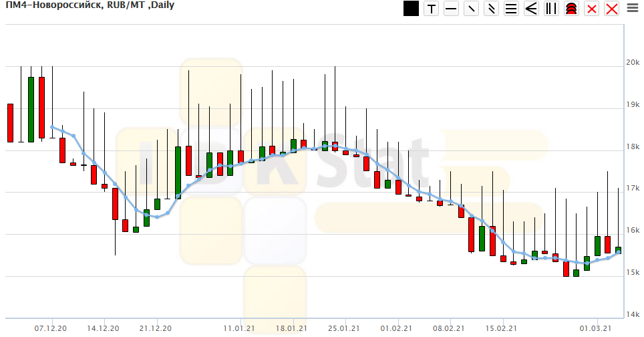Select the three vertical lines tool

tap(552, 9)
